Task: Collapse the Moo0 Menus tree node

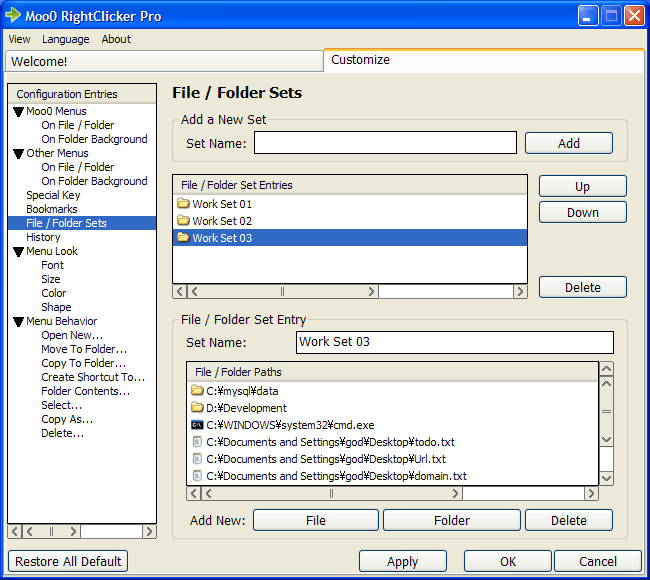Action: (18, 112)
